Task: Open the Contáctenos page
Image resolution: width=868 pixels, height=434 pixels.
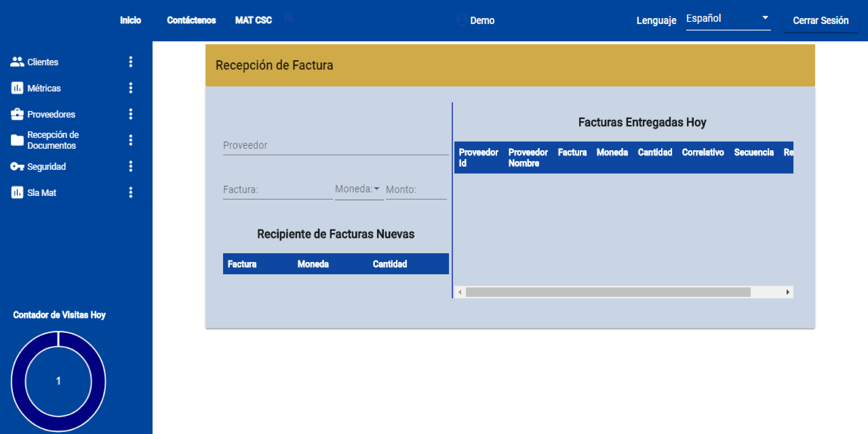Action: coord(191,20)
